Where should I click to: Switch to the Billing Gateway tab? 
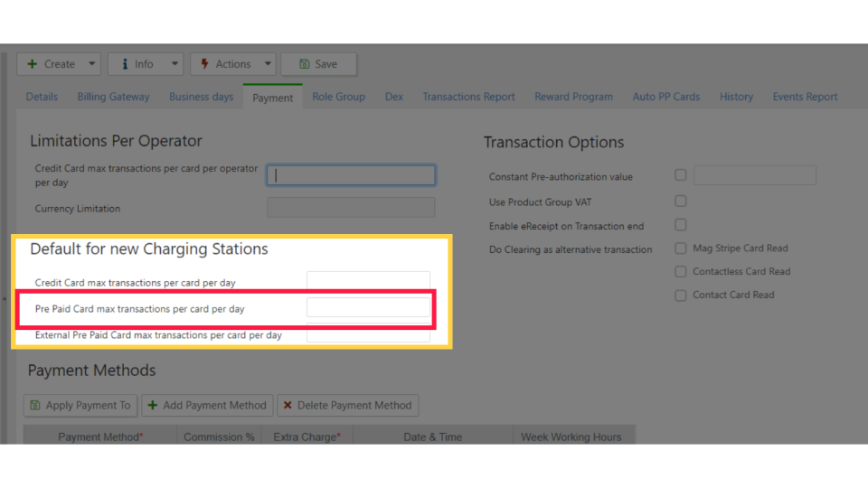pos(114,97)
